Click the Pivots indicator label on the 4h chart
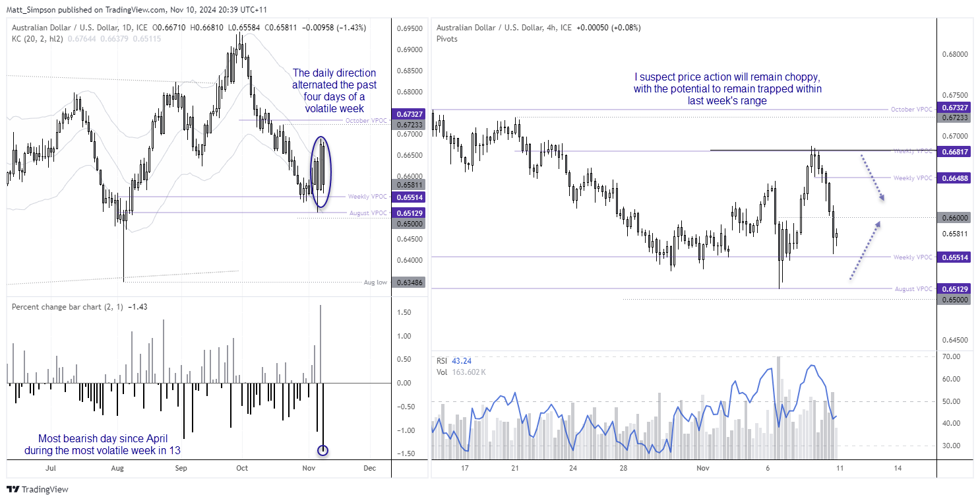980x501 pixels. 446,39
